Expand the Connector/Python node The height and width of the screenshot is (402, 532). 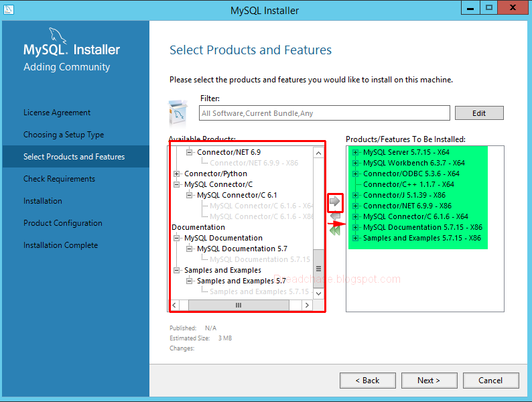176,174
